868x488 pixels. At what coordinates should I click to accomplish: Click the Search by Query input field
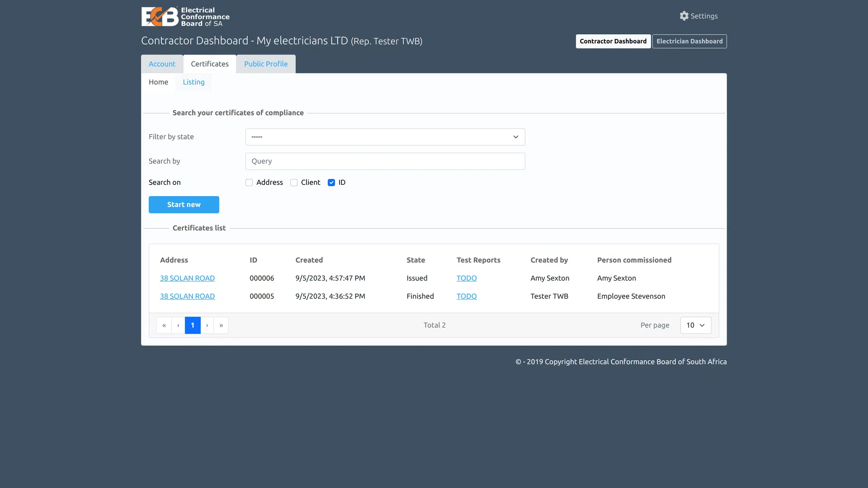click(x=385, y=161)
